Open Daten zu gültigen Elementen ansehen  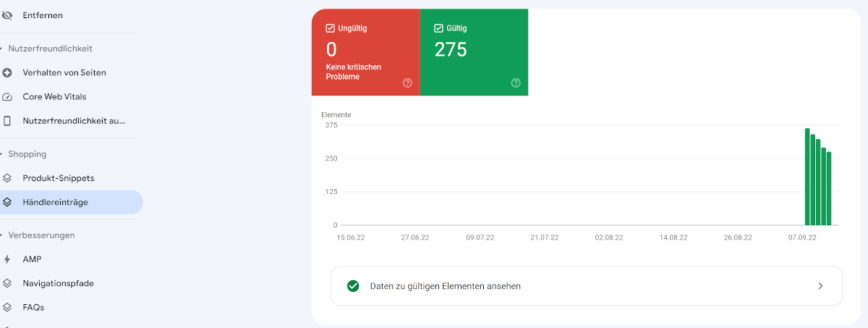tap(445, 286)
